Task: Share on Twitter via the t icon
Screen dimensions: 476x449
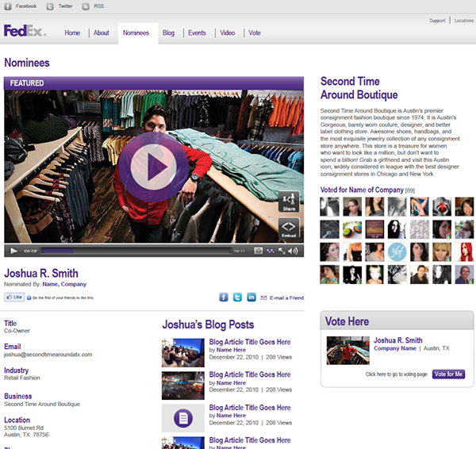Action: [x=237, y=297]
